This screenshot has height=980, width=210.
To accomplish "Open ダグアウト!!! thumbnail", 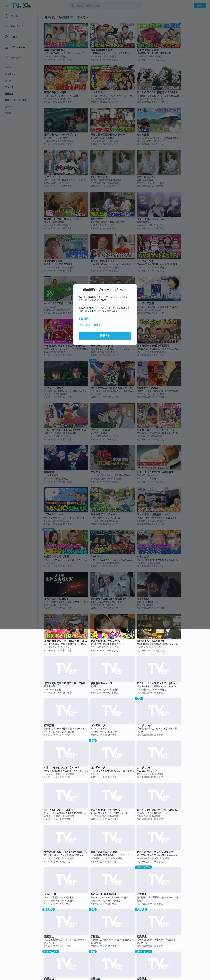I will click(66, 162).
